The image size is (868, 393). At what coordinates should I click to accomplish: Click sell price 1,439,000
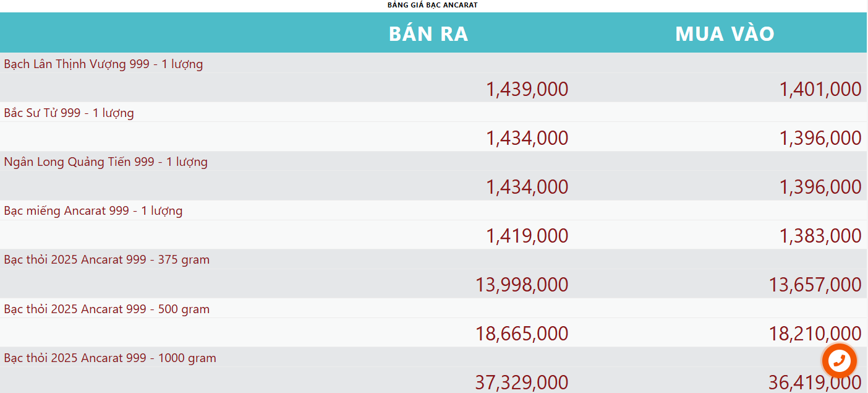[527, 89]
